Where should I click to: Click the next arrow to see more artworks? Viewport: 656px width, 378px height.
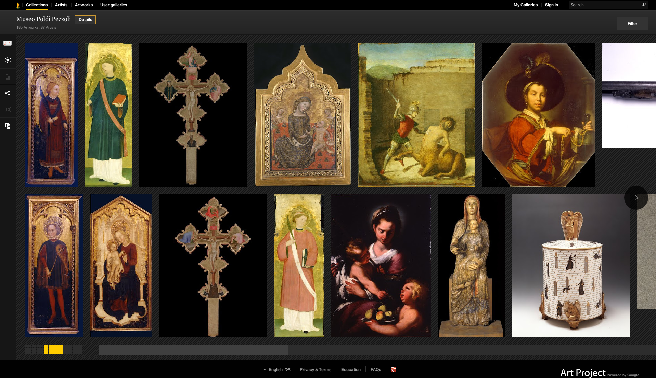636,197
